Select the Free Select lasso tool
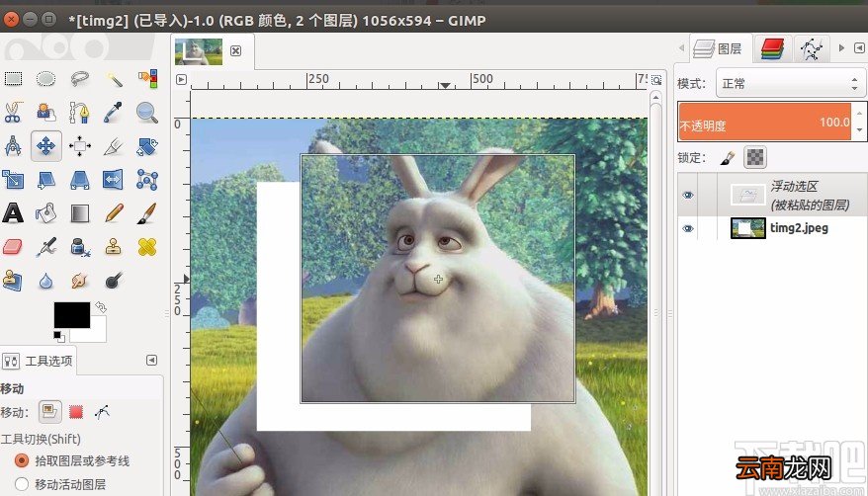 (80, 78)
